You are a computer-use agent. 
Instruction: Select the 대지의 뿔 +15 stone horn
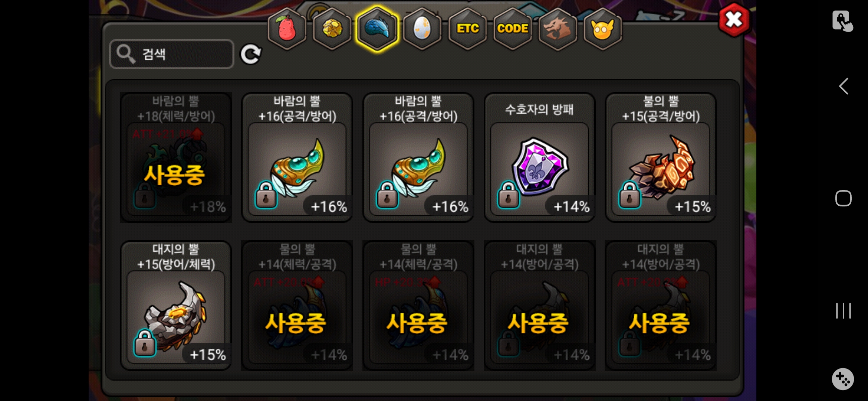pos(176,306)
